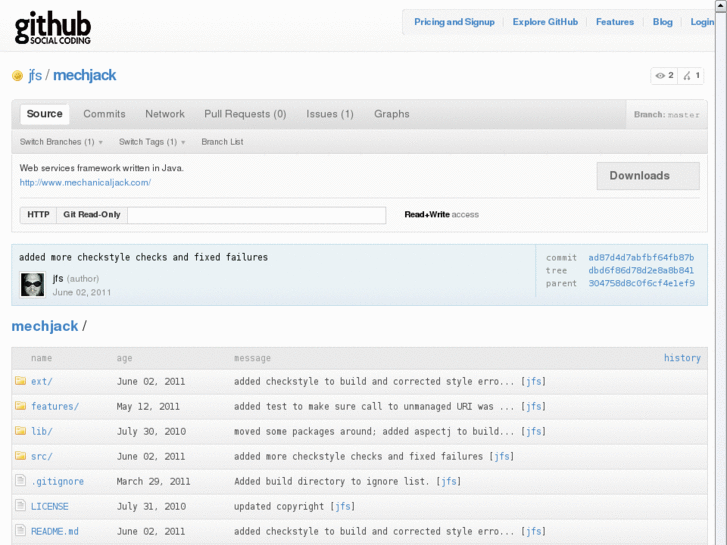Click the folder icon for ext/

(x=20, y=381)
